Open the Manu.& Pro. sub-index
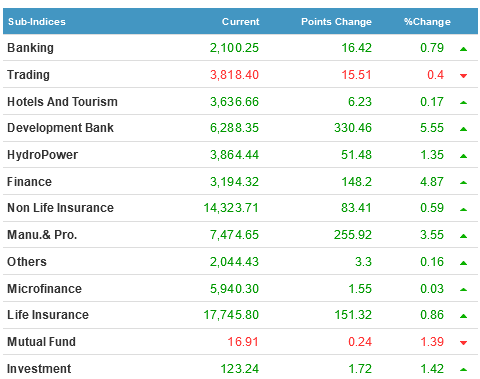The height and width of the screenshot is (379, 480). coord(42,235)
